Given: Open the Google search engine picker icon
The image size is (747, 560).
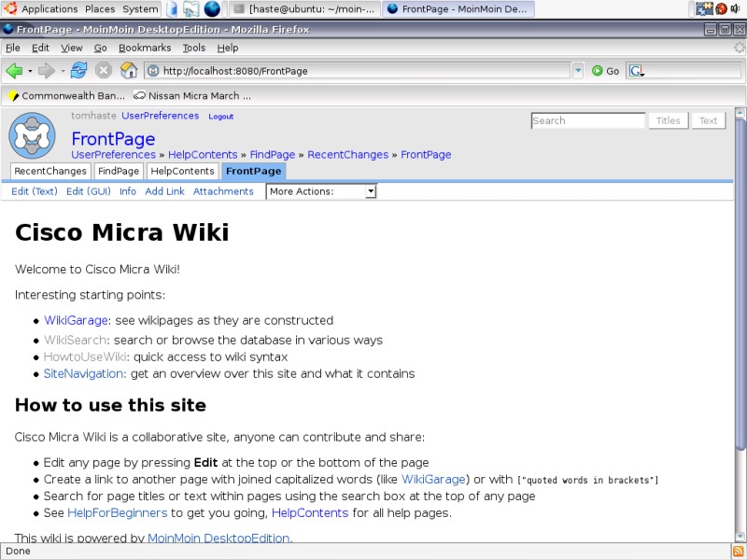Looking at the screenshot, I should click(637, 71).
